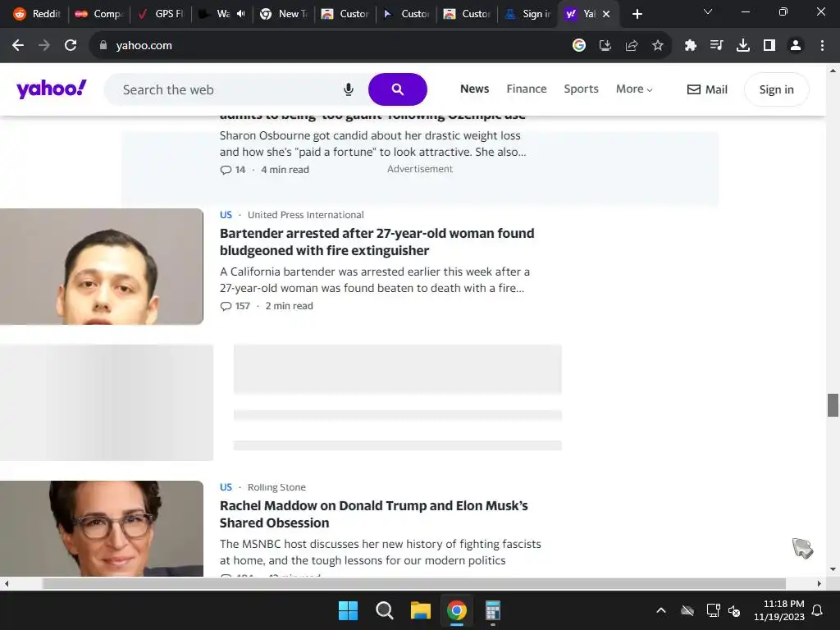840x630 pixels.
Task: Expand the More dropdown menu
Action: (x=634, y=89)
